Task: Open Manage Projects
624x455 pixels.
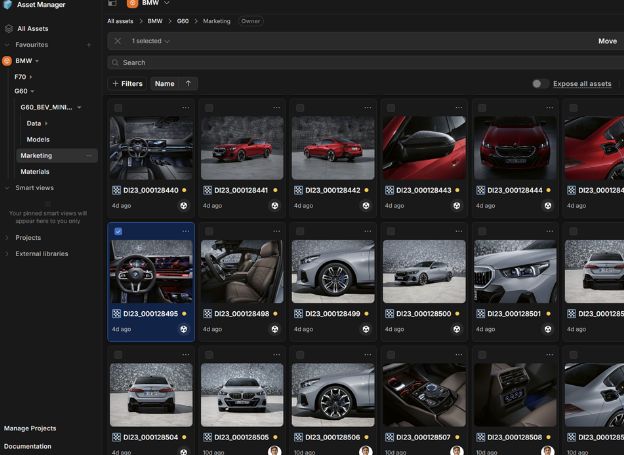Action: (x=30, y=429)
